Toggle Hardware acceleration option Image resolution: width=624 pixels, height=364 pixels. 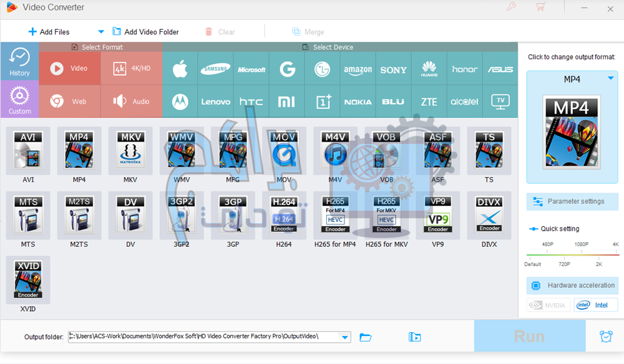(x=572, y=285)
